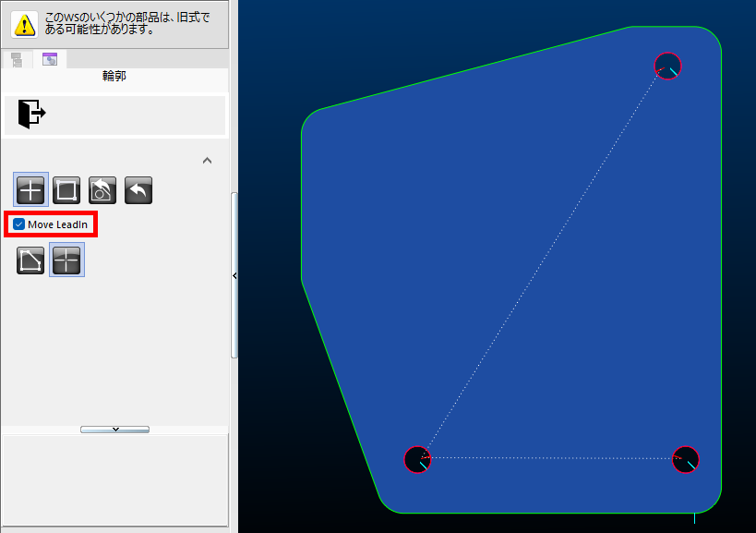Screen dimensions: 756x533
Task: Expand the bottom pane with the down arrow
Action: click(x=114, y=430)
